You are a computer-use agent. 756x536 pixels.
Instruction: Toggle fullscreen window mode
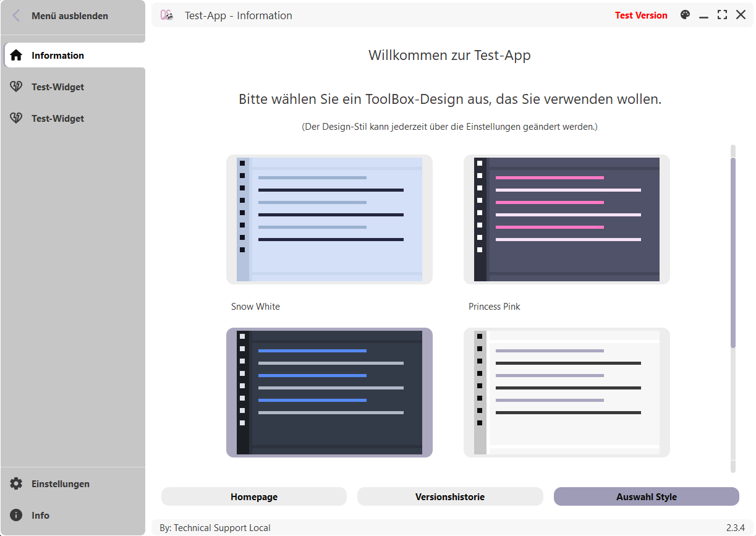722,15
